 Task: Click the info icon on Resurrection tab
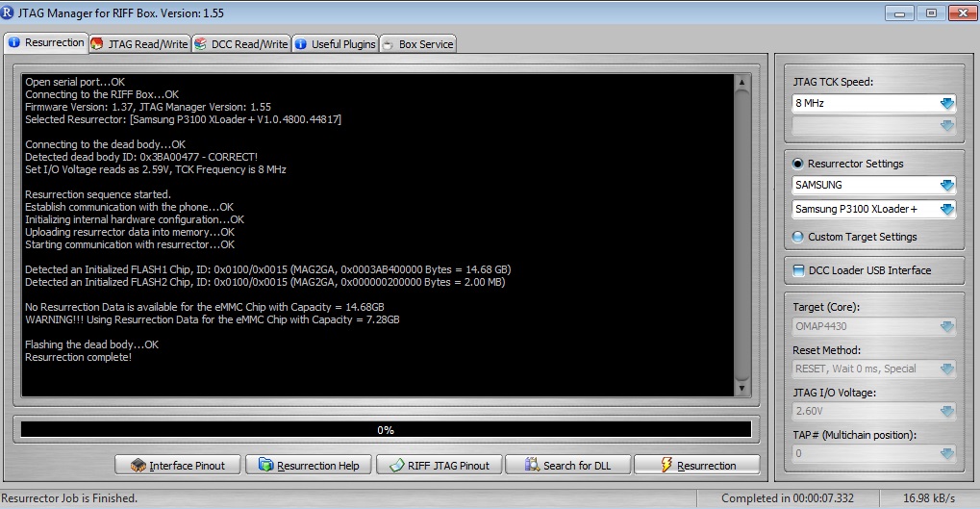tap(13, 42)
